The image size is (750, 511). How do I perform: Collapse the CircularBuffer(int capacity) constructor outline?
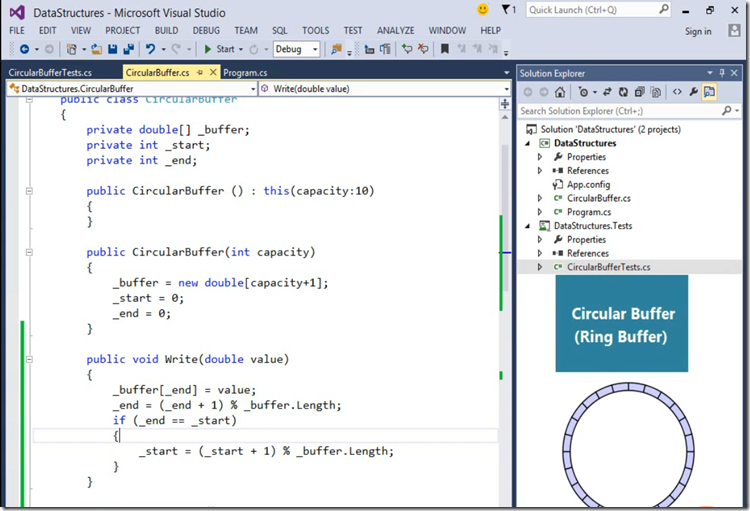pos(29,252)
